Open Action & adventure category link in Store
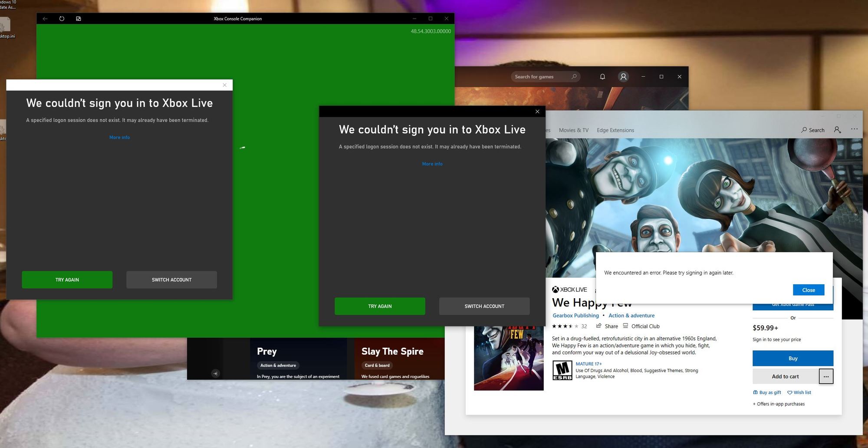Screen dimensions: 868x448 click(x=631, y=316)
